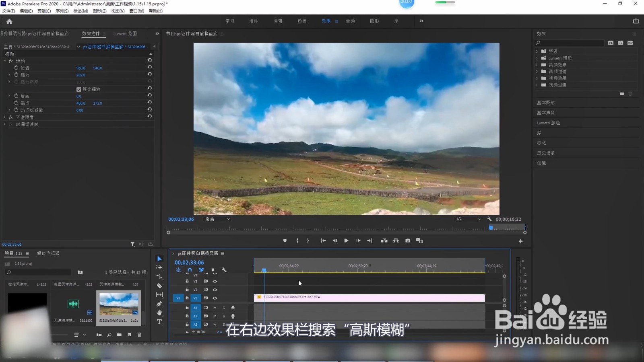Create new custom bin in Effects panel
This screenshot has height=362, width=644.
(x=622, y=94)
